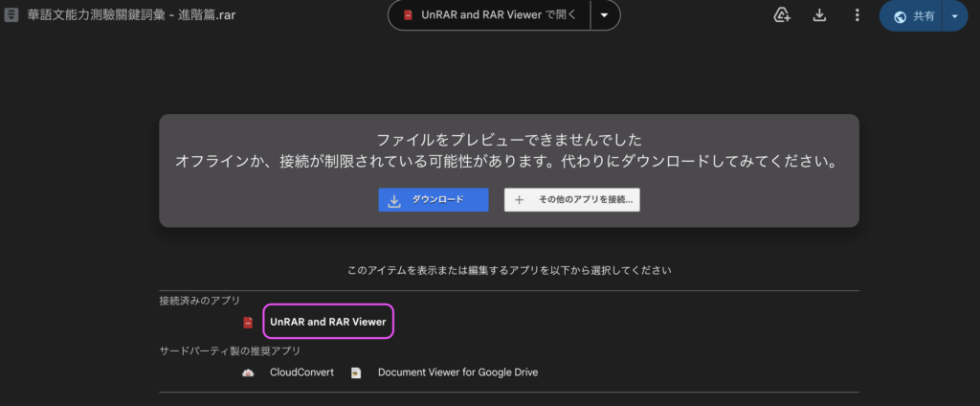980x406 pixels.
Task: Expand the arrow next to the 共有 button
Action: (x=954, y=16)
